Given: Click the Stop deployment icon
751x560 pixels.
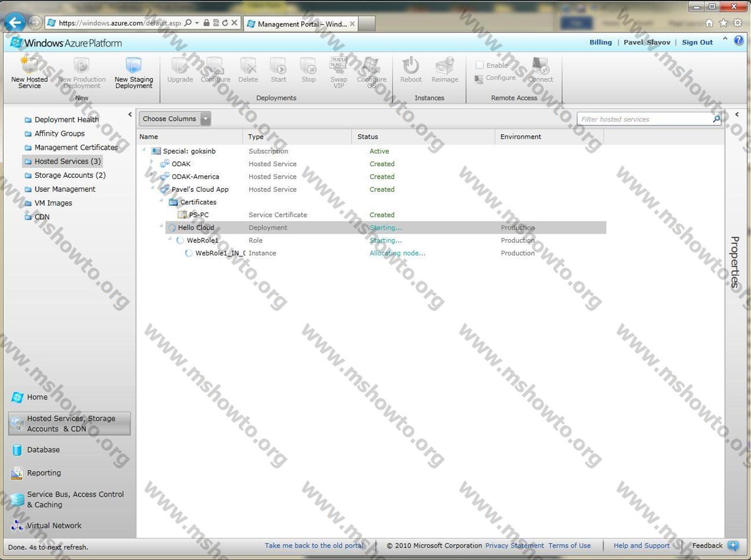Looking at the screenshot, I should [308, 66].
